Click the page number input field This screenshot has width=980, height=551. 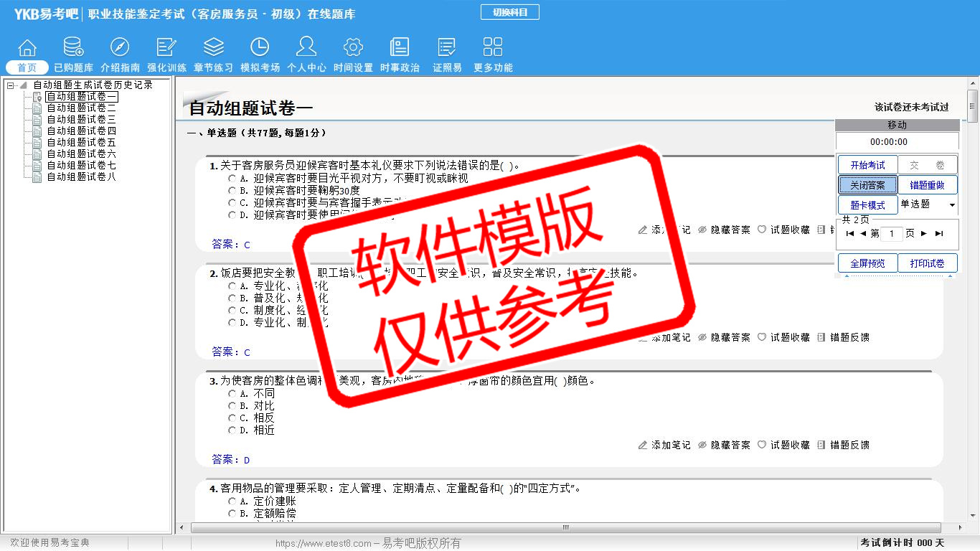[x=892, y=234]
